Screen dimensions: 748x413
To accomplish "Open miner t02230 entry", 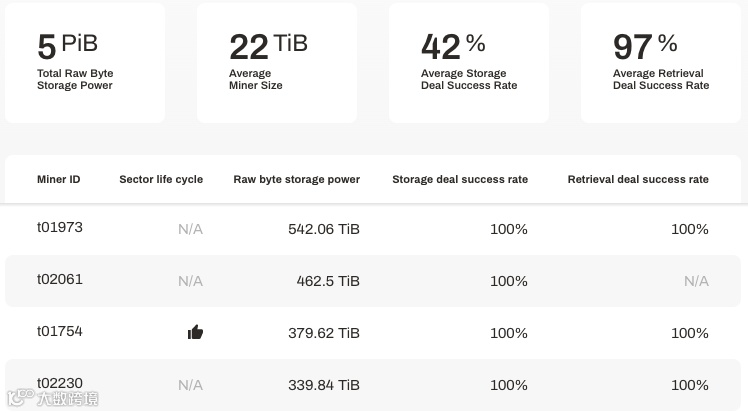I will tap(60, 383).
